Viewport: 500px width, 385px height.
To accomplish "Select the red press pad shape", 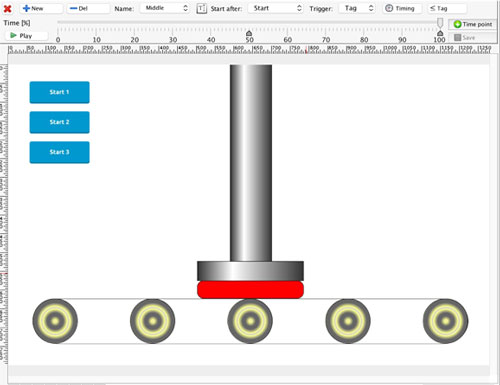I will 250,290.
